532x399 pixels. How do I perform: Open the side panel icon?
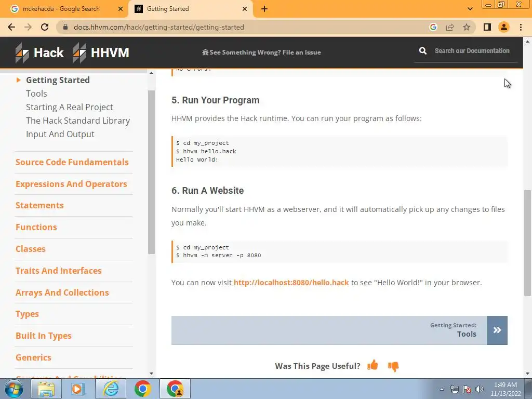(487, 27)
